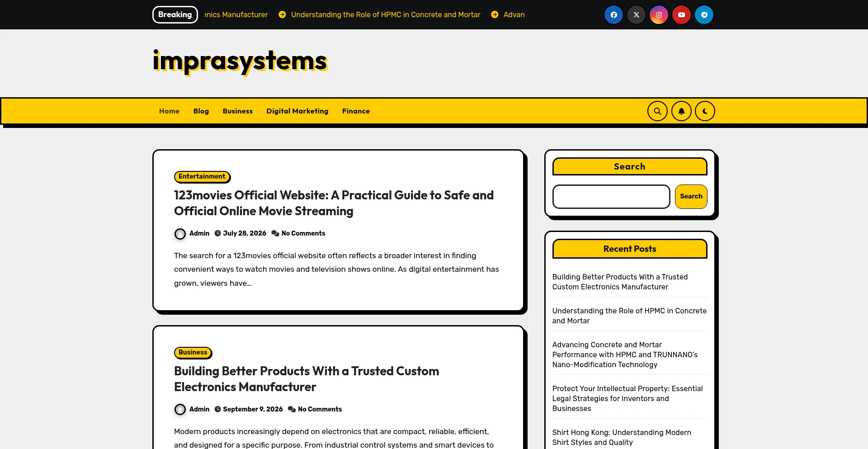The image size is (868, 449).
Task: Click the clock icon beside September 9, 2026
Action: point(217,409)
